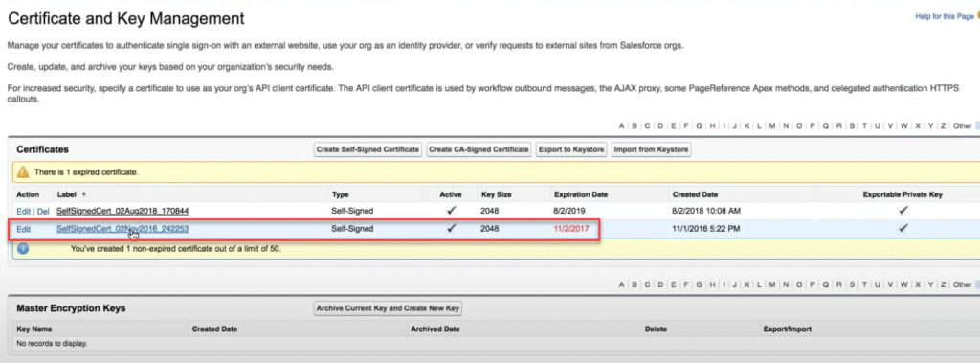Click Archive Current Key and Create New Key
This screenshot has height=363, width=980.
[388, 308]
